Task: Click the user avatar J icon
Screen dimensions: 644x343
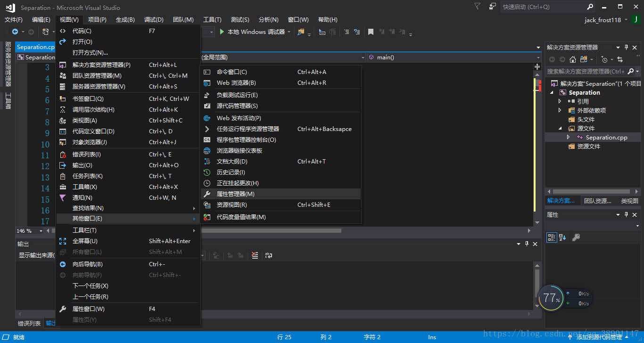Action: [x=636, y=19]
